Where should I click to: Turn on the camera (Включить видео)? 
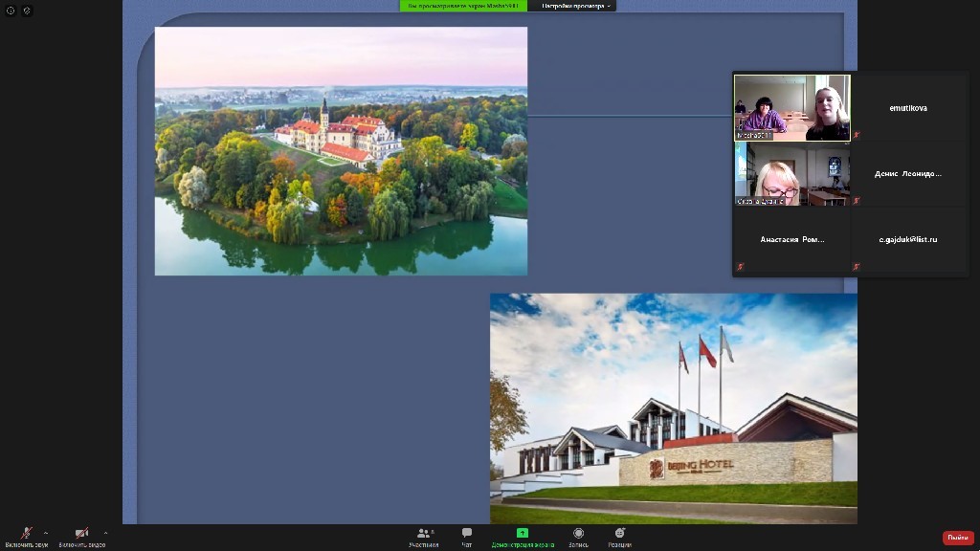coord(81,534)
